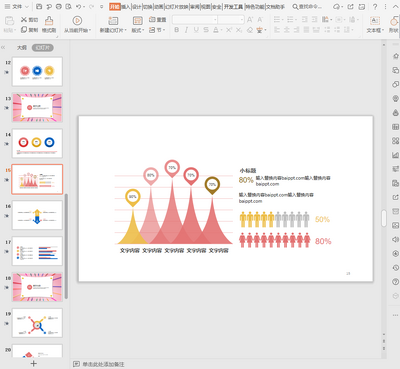Screen dimensions: 400x369
Task: Select slide 19 thumbnail
Action: [37, 323]
